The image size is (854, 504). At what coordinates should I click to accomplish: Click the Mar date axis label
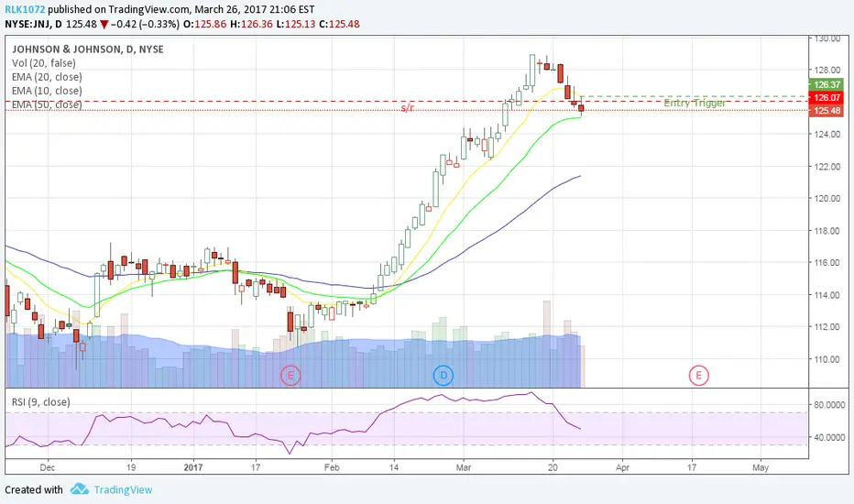click(x=464, y=467)
